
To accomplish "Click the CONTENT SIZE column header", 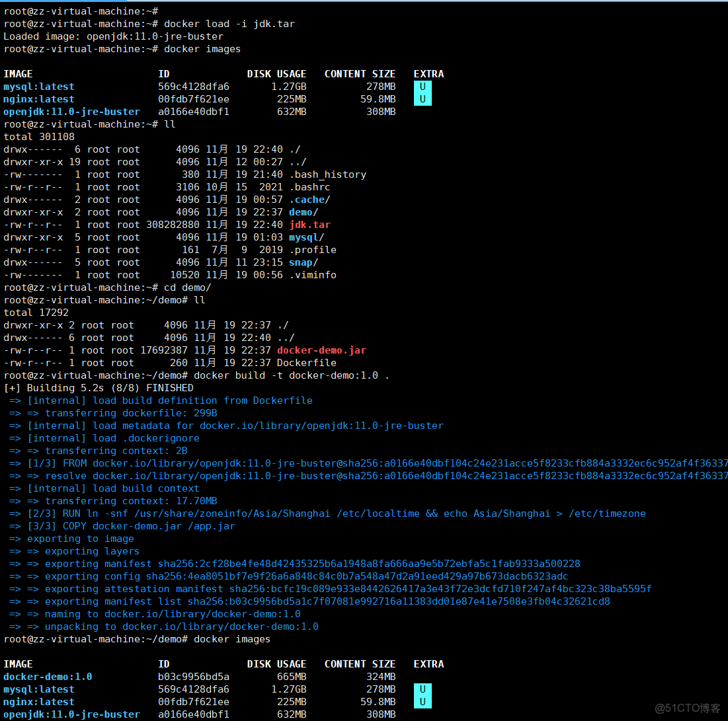I will pyautogui.click(x=360, y=73).
